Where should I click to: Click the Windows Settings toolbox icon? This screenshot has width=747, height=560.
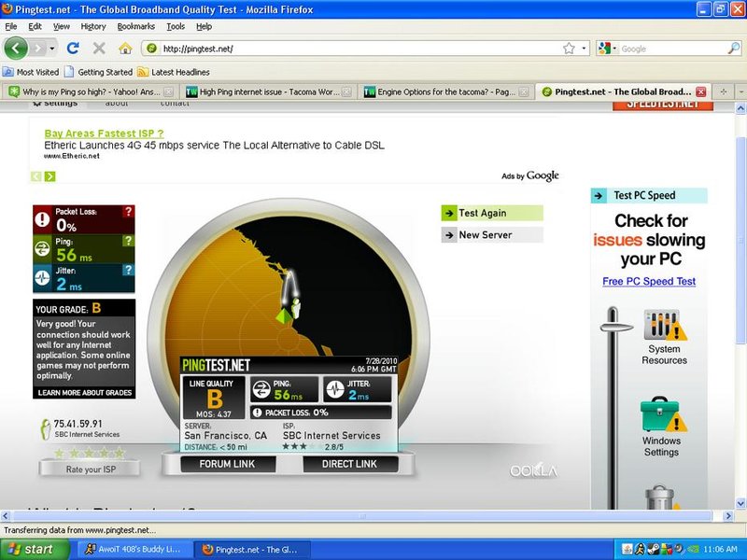point(663,415)
